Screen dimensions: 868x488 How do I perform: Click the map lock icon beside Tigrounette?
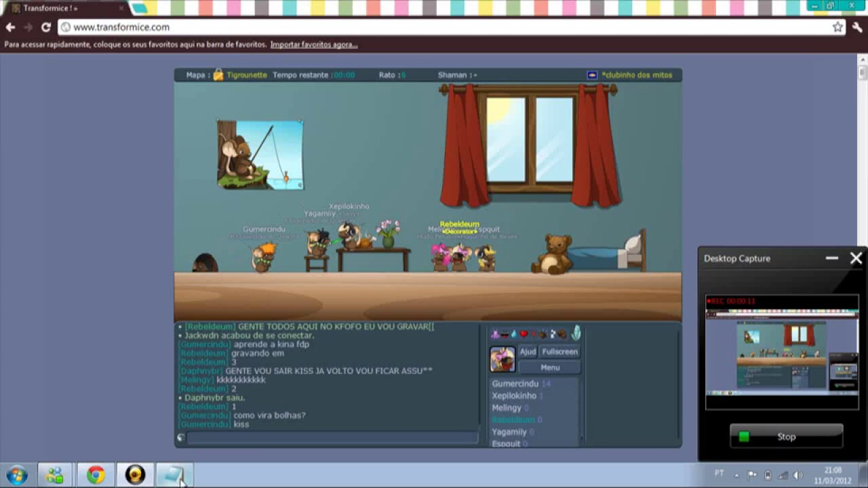click(x=218, y=75)
